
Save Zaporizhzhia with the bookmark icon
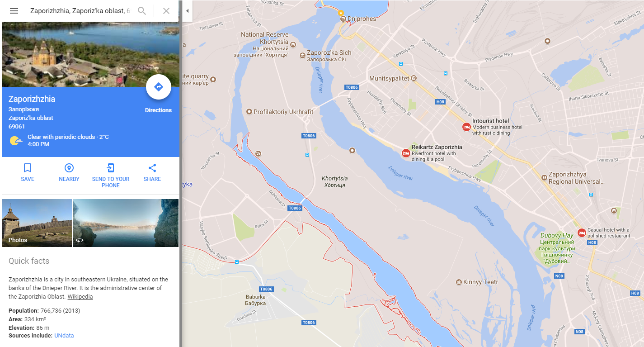coord(28,172)
